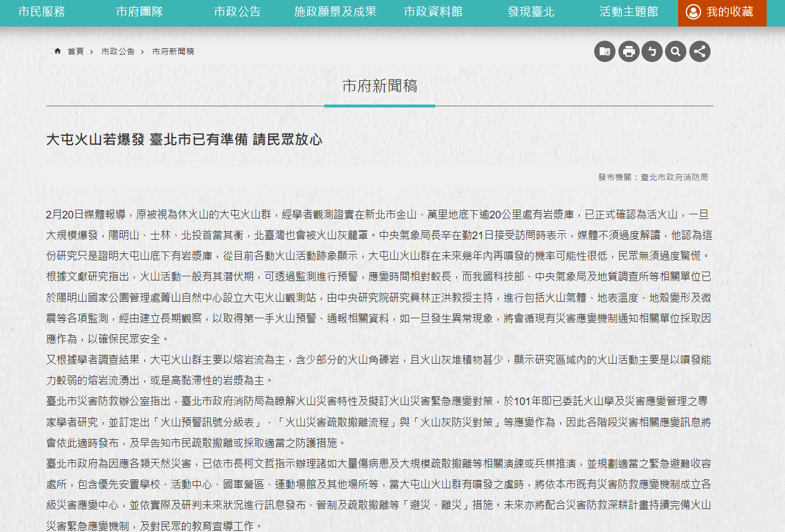Click the 市府新聞稿 breadcrumb link
This screenshot has height=532, width=785.
click(173, 52)
